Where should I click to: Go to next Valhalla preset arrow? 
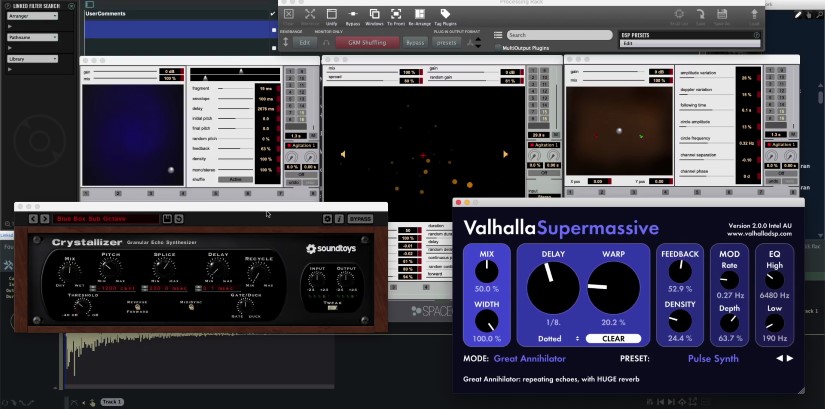(791, 358)
